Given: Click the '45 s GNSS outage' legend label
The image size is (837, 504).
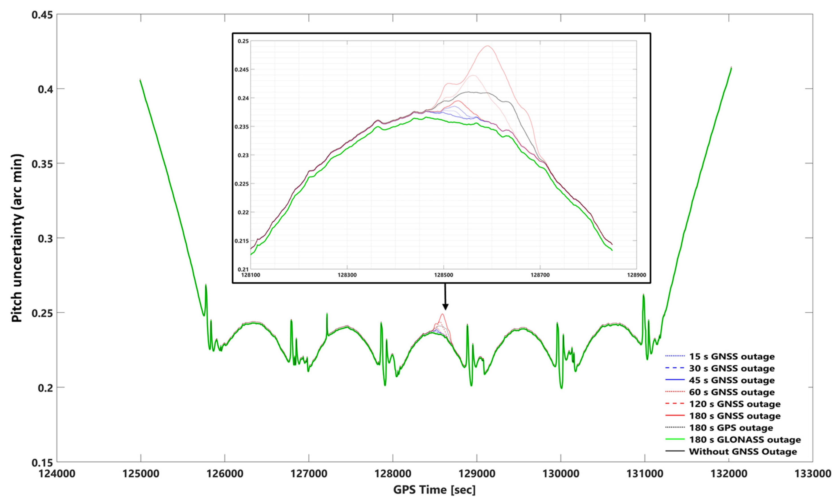Looking at the screenshot, I should point(732,380).
